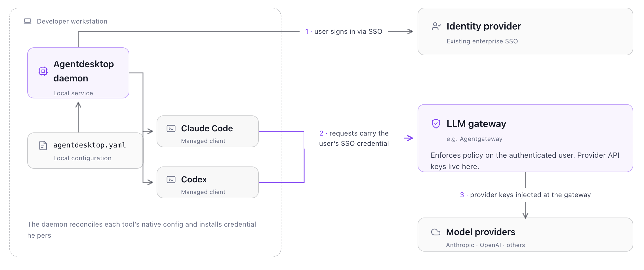Click the Model providers heading
This screenshot has width=644, height=270.
coord(481,232)
